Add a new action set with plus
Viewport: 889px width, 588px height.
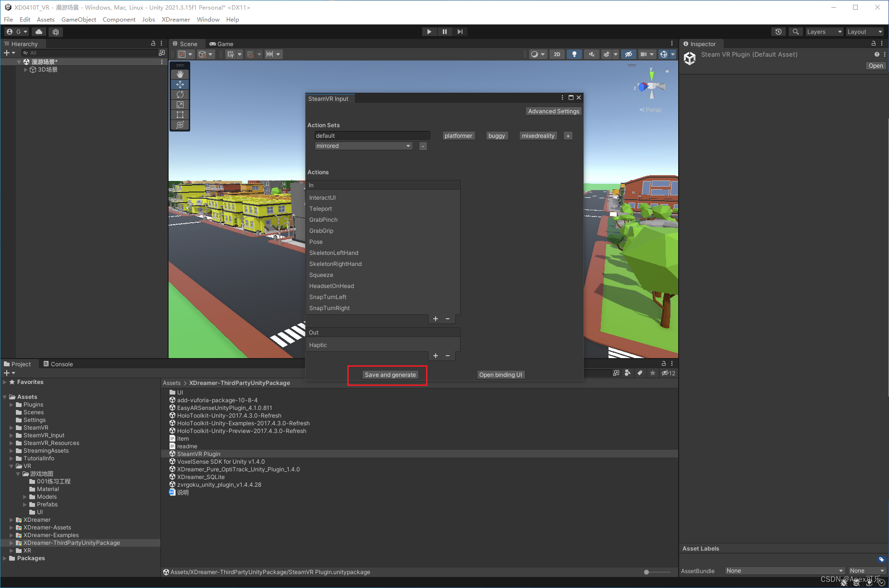click(568, 136)
